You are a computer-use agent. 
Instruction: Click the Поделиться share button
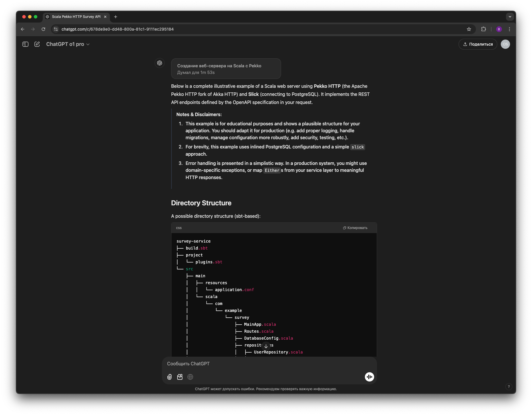tap(478, 44)
